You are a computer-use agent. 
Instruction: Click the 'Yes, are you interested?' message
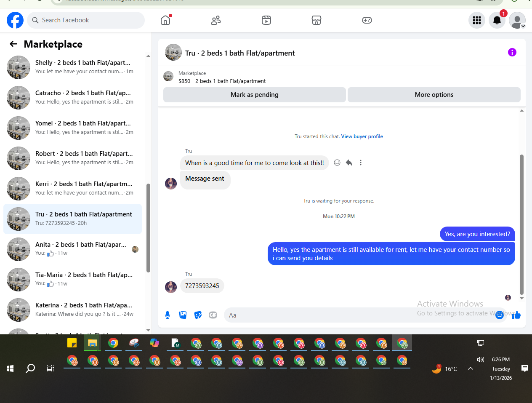point(477,234)
